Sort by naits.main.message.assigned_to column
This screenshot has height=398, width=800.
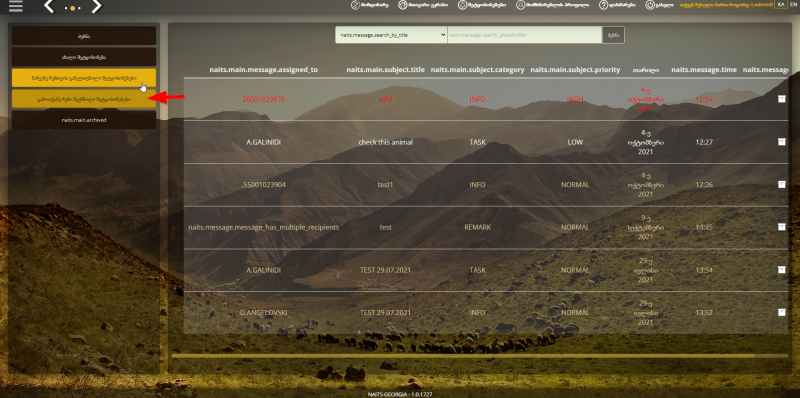tap(263, 69)
